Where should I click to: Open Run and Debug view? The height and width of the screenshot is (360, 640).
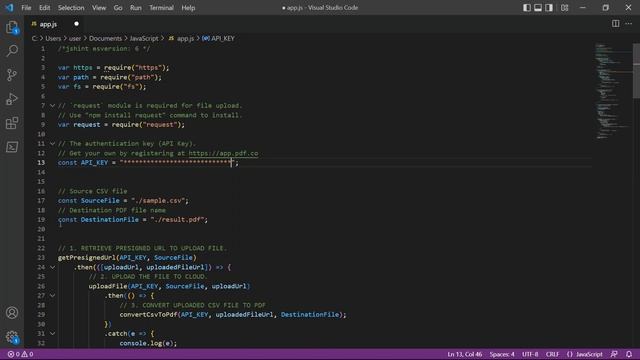coord(12,99)
